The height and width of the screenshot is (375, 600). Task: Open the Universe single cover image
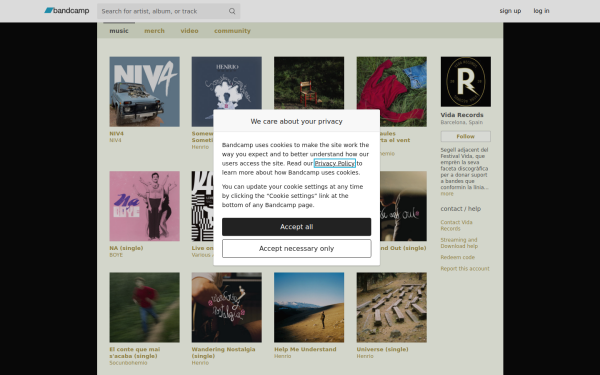pos(391,307)
